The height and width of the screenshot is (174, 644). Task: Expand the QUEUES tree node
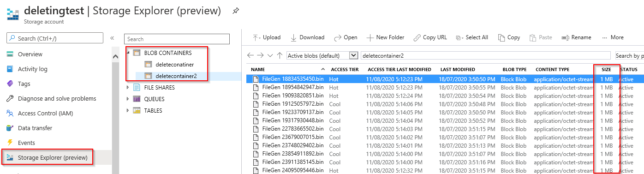pos(128,99)
